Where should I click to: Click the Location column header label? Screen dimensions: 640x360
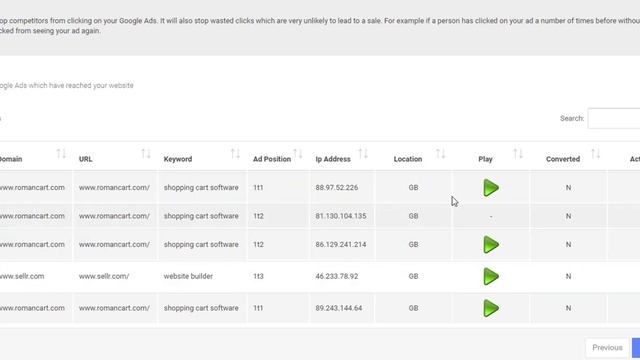coord(408,159)
